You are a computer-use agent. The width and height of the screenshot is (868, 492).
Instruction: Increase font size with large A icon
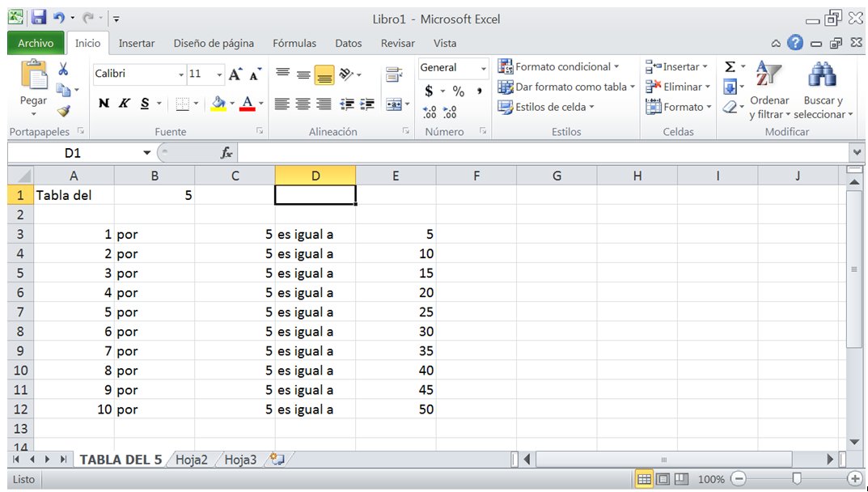tap(235, 74)
